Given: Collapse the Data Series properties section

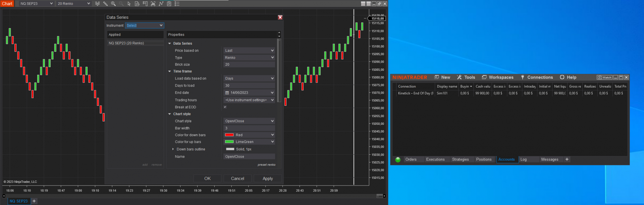Looking at the screenshot, I should point(170,44).
